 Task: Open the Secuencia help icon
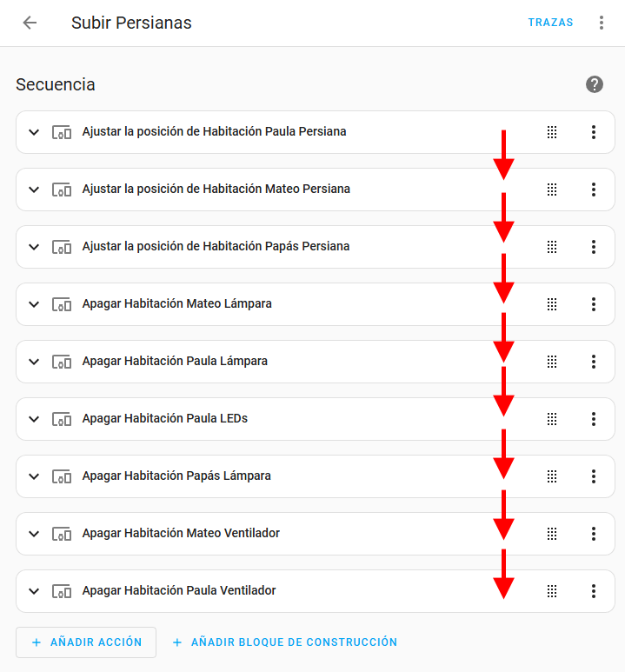pos(595,84)
